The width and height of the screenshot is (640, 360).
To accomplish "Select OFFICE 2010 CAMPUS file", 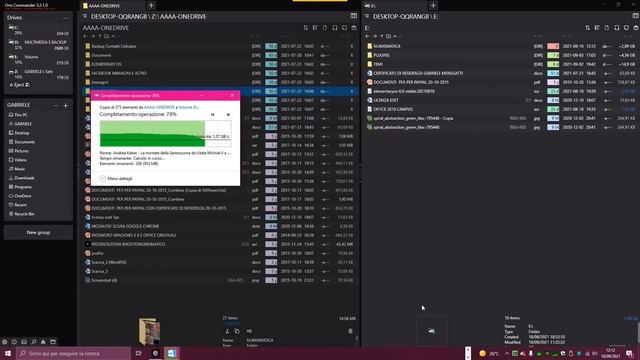I will tap(502, 109).
